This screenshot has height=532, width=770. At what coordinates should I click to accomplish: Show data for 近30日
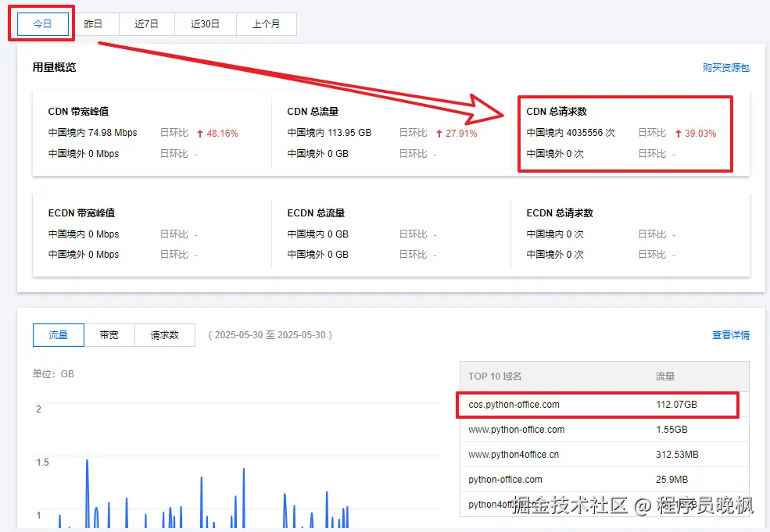[205, 24]
